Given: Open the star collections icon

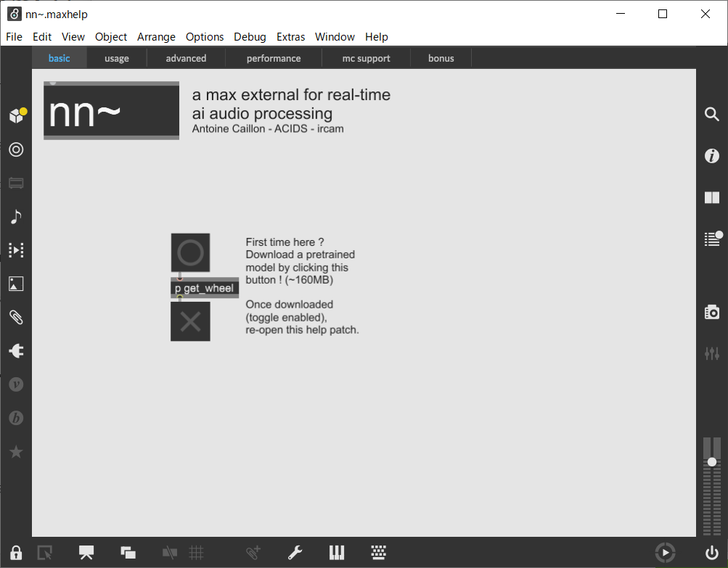Looking at the screenshot, I should [16, 451].
